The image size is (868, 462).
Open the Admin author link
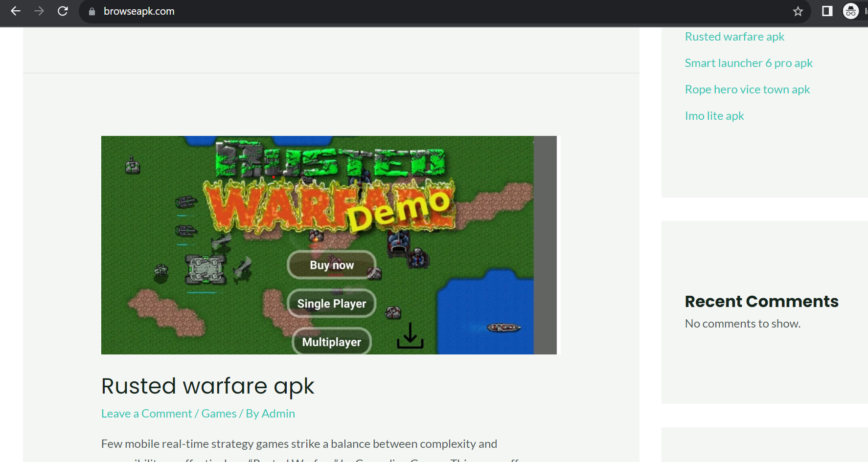click(278, 414)
